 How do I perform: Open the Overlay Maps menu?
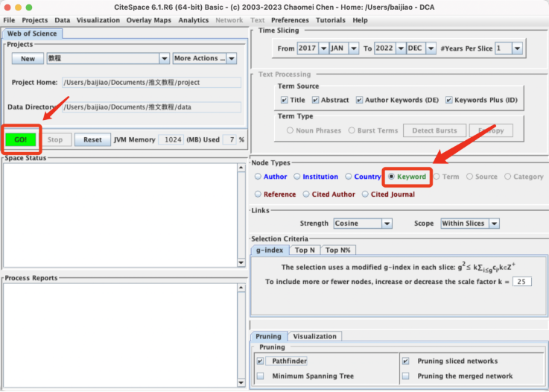point(149,20)
